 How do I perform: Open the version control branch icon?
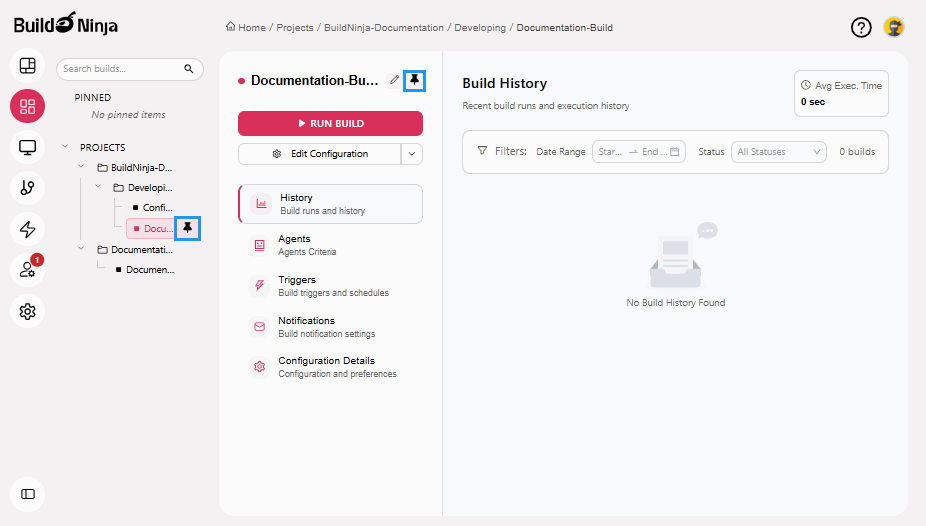point(27,188)
